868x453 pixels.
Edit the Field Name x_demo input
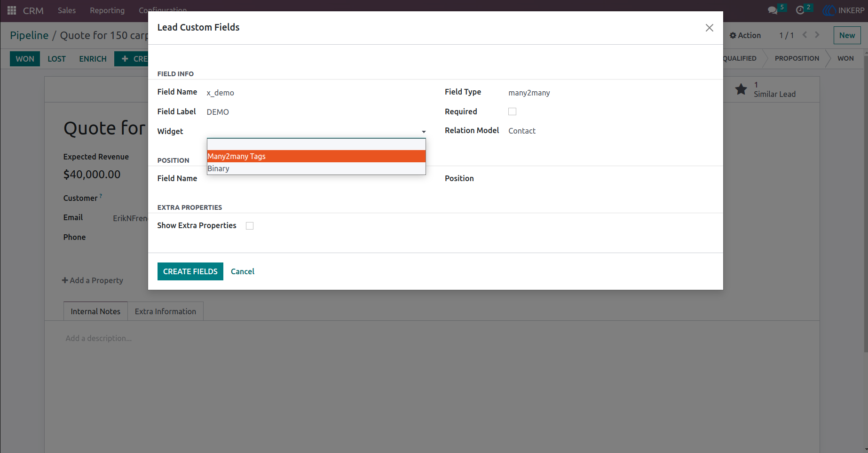pos(316,93)
